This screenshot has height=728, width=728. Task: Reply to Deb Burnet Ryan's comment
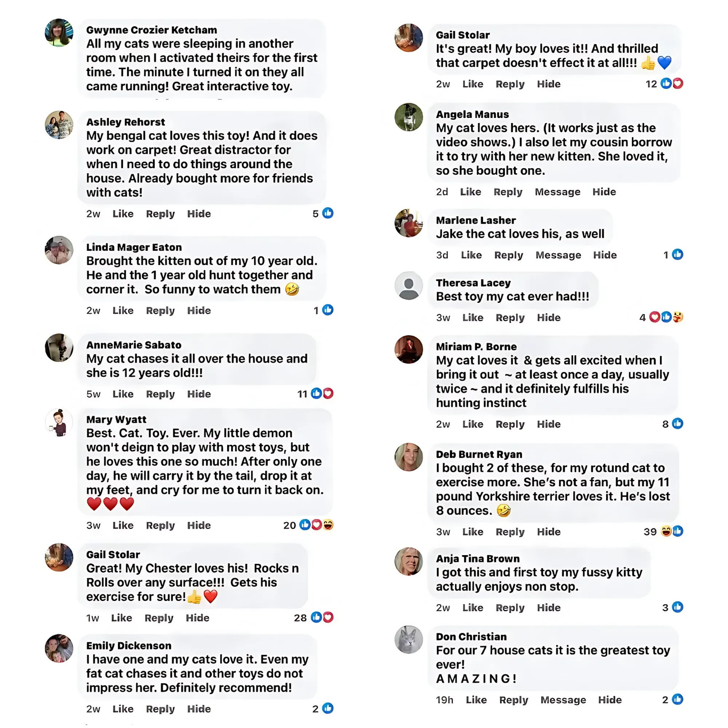point(510,532)
